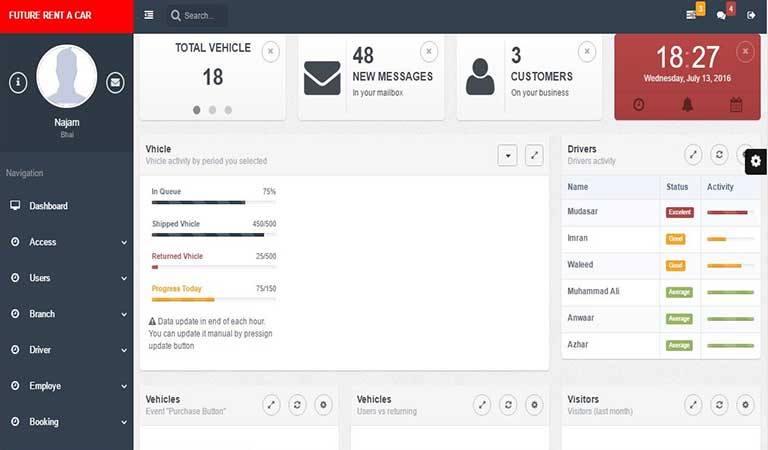Click the clock icon in the red widget
Viewport: 768px width, 450px height.
point(639,104)
